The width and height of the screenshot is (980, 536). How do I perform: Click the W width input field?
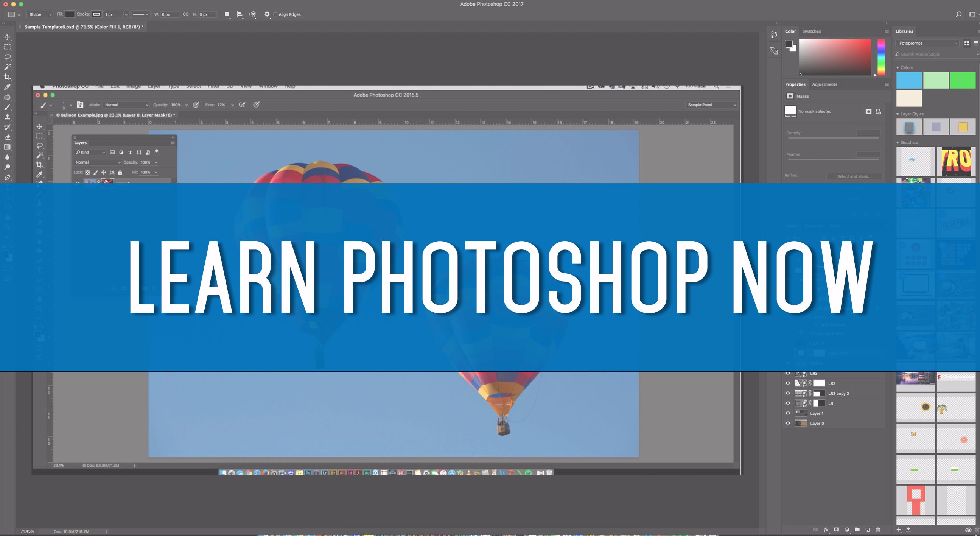click(x=169, y=14)
